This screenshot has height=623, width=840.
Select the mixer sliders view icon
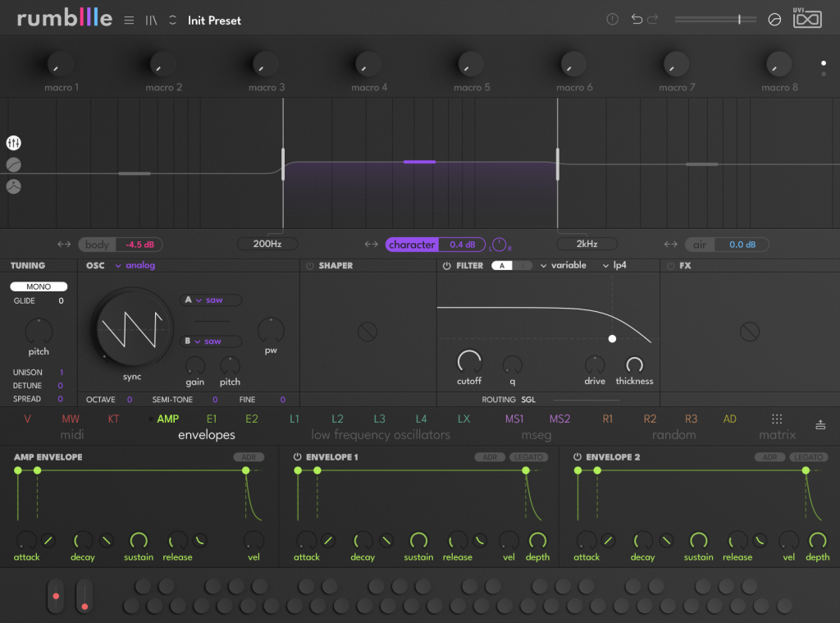[13, 143]
